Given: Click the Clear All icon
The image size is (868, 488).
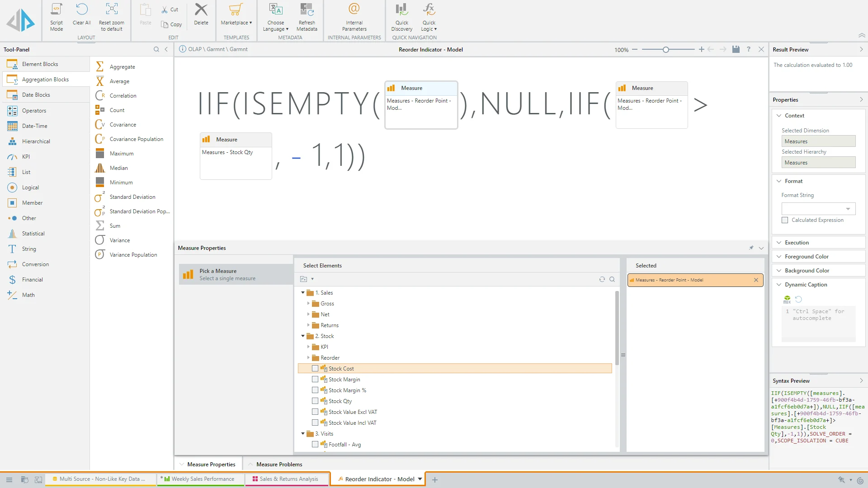Looking at the screenshot, I should coord(82,10).
